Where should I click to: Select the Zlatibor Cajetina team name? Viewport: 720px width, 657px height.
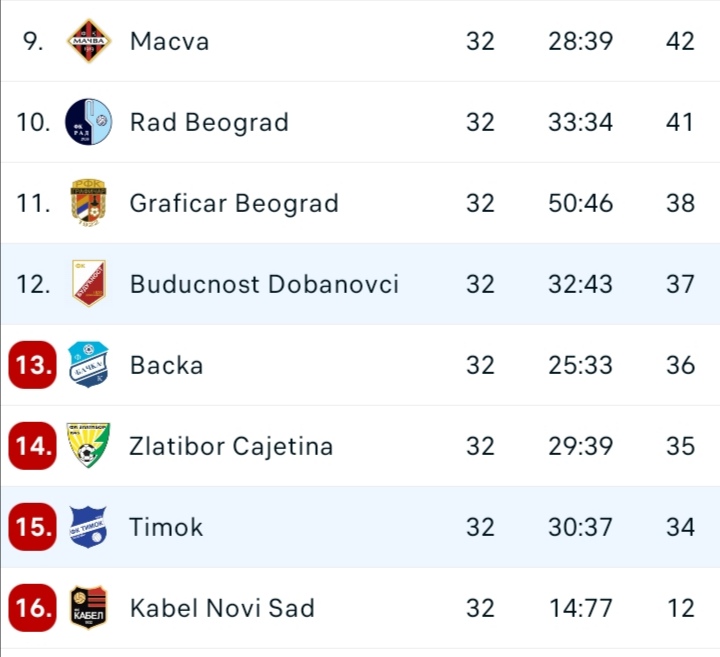pos(231,446)
